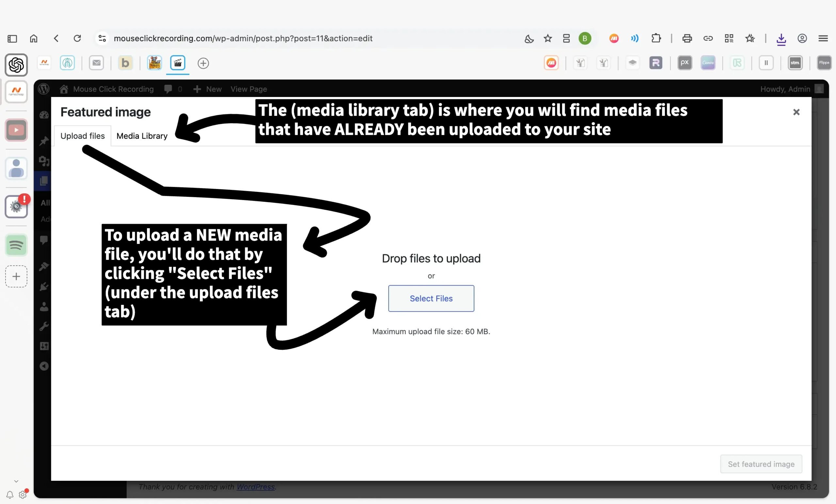
Task: Add a new tab with plus button
Action: (x=203, y=63)
